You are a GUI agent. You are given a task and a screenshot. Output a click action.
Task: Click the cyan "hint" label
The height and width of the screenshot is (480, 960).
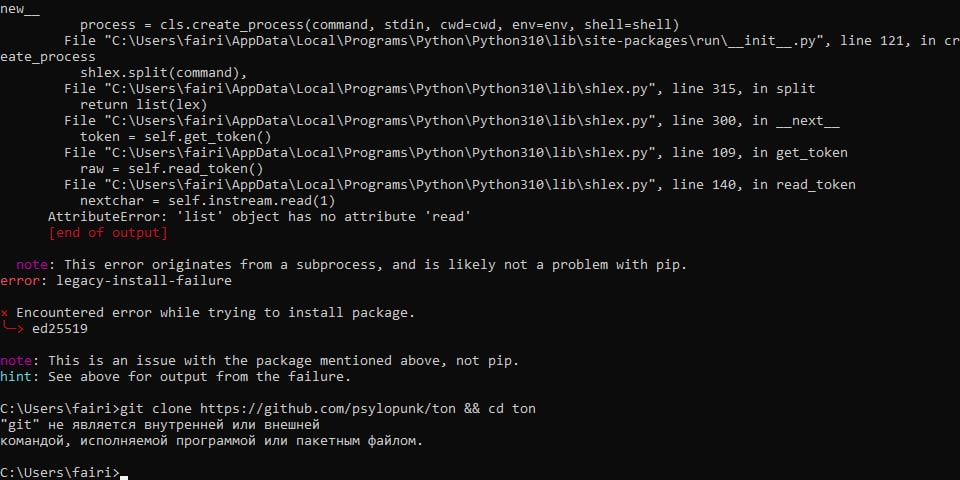16,377
